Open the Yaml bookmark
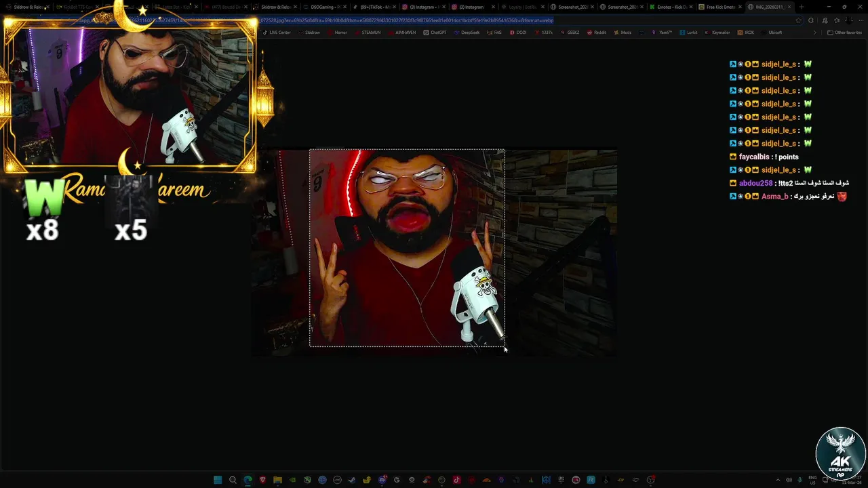The width and height of the screenshot is (868, 488). coord(662,33)
